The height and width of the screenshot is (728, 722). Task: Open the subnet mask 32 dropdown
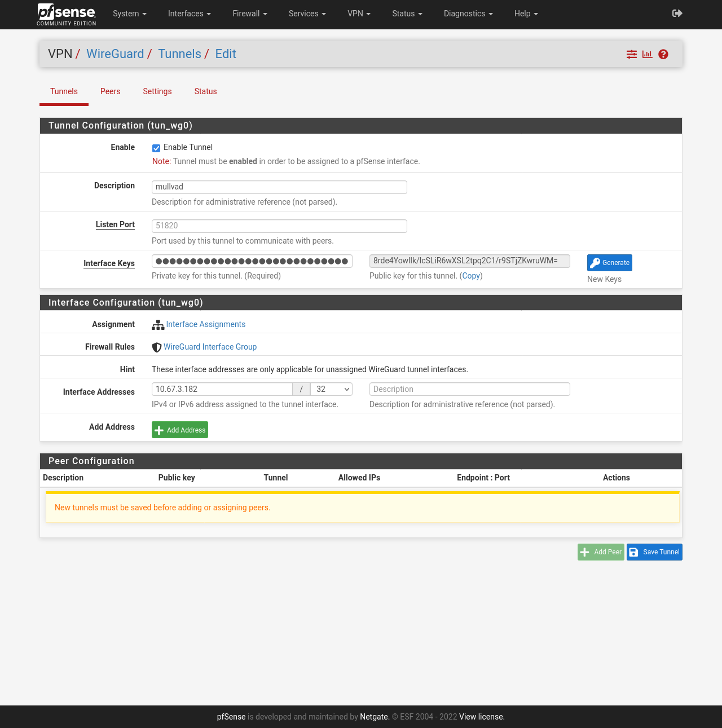[331, 389]
